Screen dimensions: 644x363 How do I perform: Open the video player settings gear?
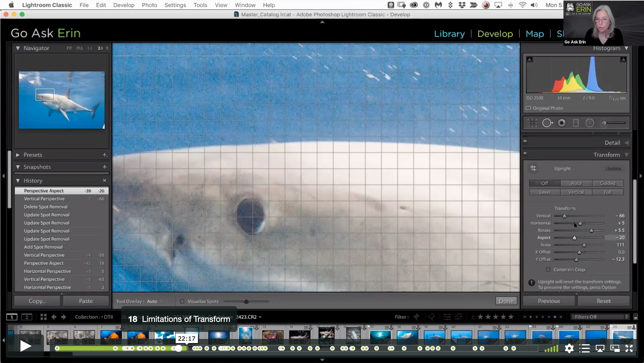pyautogui.click(x=569, y=348)
